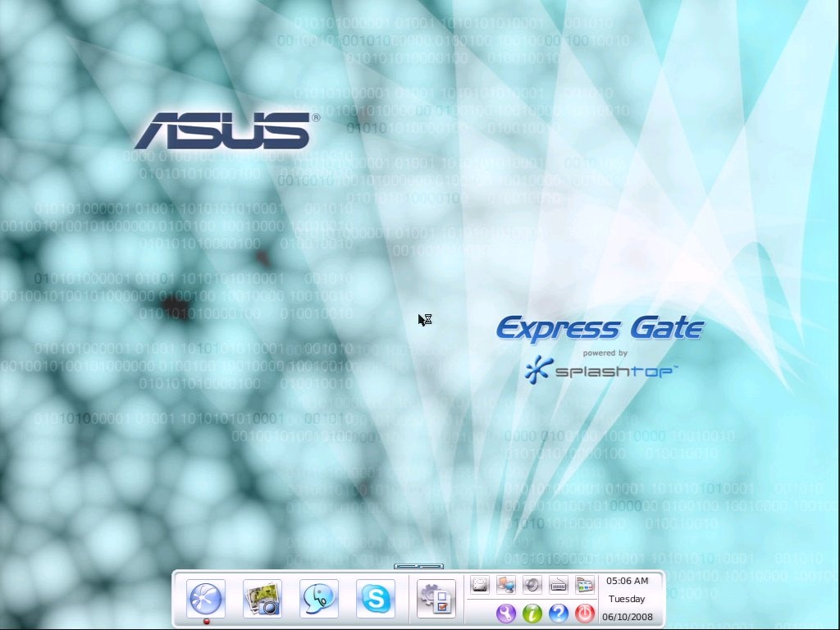Open the speaker volume control
Image resolution: width=840 pixels, height=630 pixels.
click(x=532, y=584)
